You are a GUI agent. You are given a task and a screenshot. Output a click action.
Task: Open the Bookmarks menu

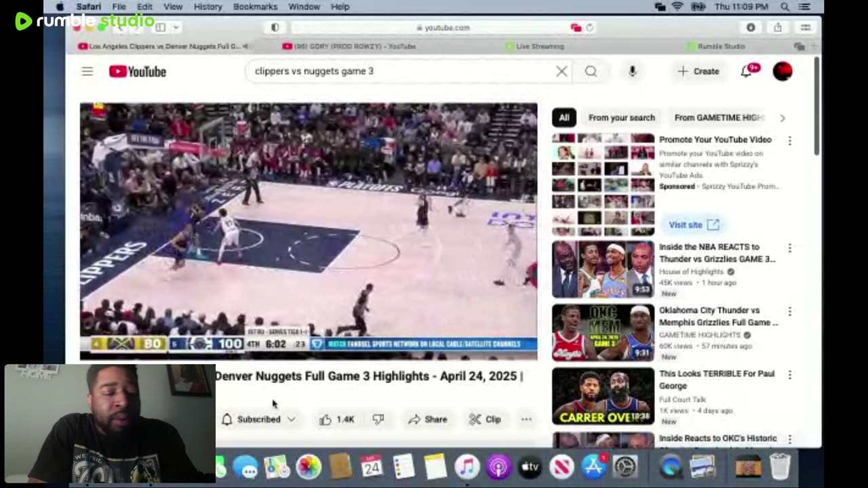(x=255, y=7)
